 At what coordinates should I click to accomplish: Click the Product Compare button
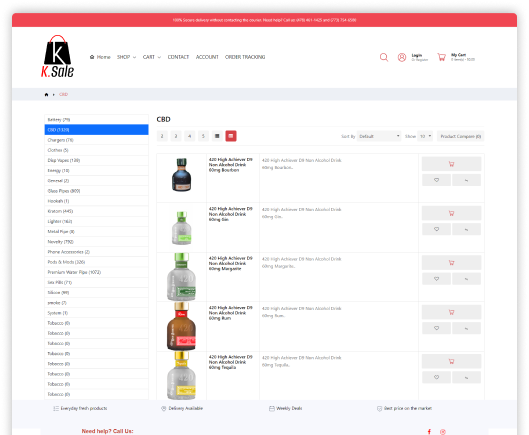(461, 136)
